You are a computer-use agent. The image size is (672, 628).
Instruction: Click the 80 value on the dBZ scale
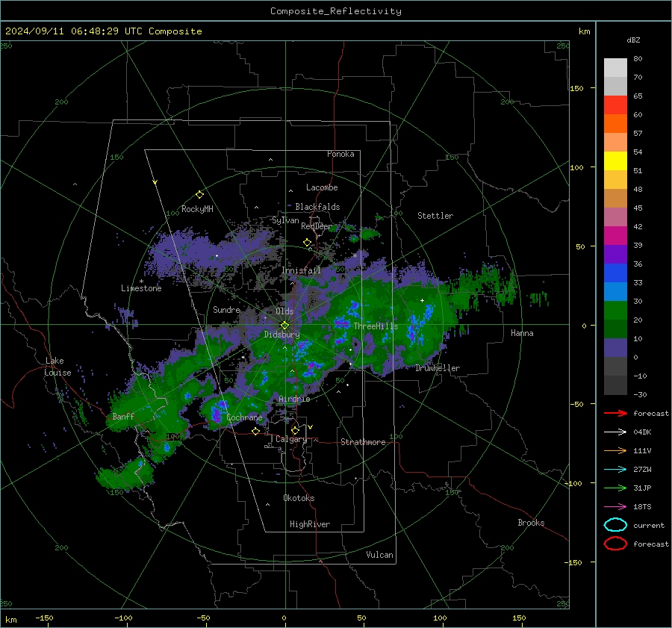[x=638, y=59]
